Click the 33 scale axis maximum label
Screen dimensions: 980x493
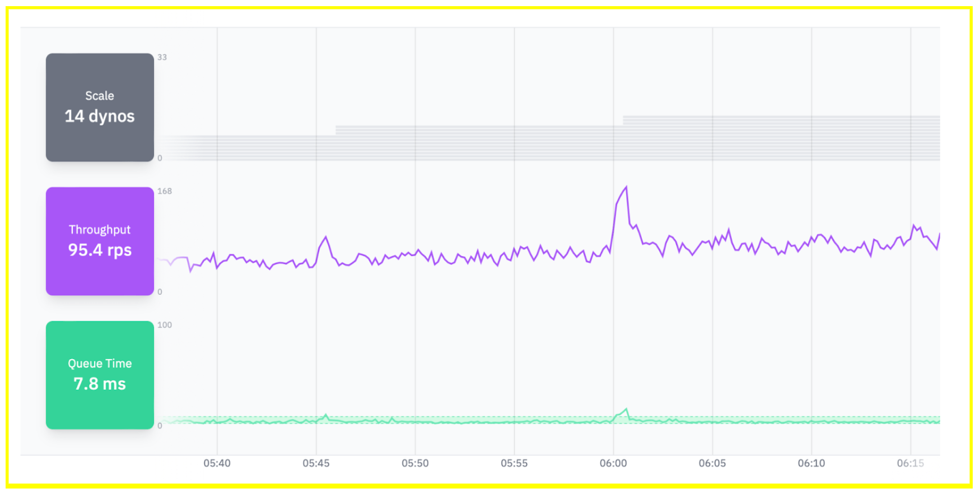162,57
